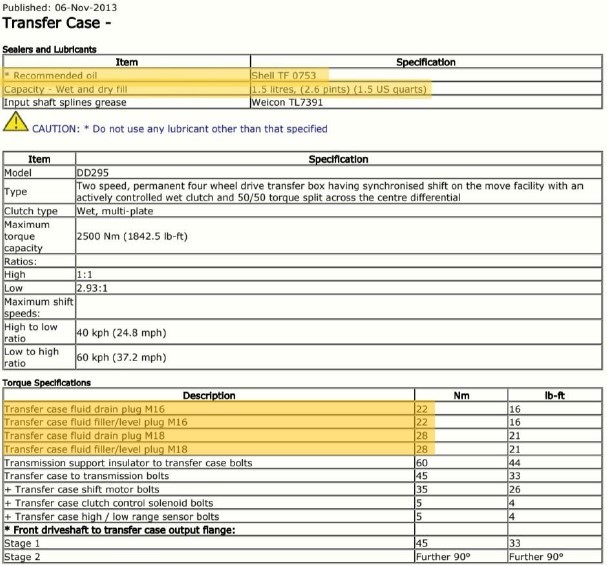Click 'Further 90°' in the lb-ft column
Screen dimensions: 607x565
pos(536,557)
